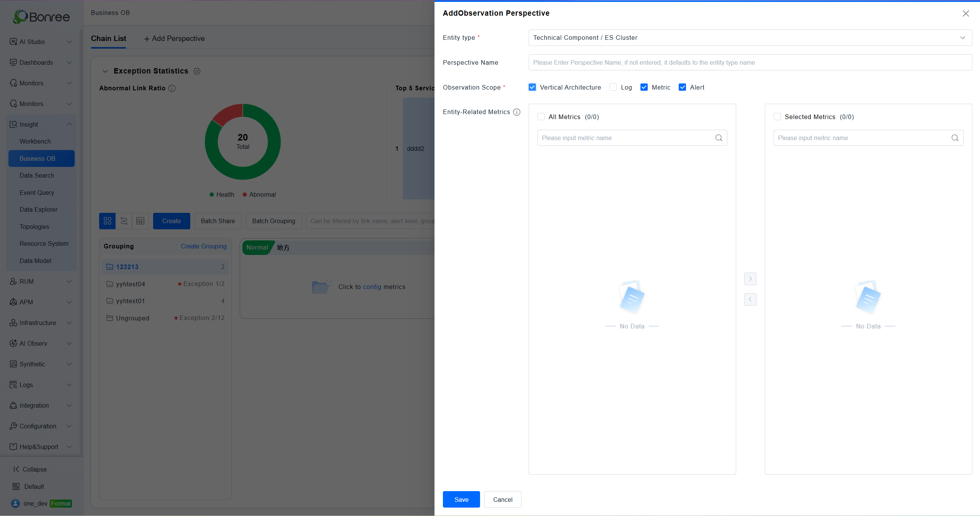Click the Logs sidebar icon
This screenshot has height=516, width=980.
[x=13, y=384]
